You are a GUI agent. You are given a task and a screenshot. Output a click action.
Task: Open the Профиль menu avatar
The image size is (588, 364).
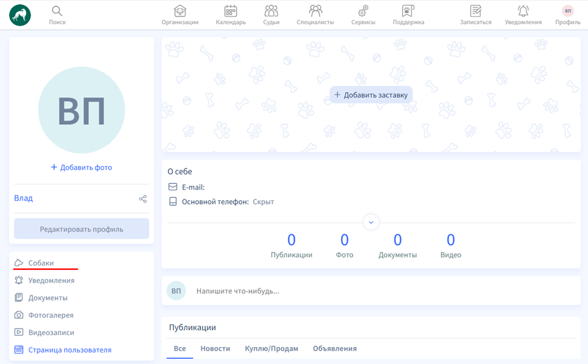pyautogui.click(x=567, y=11)
